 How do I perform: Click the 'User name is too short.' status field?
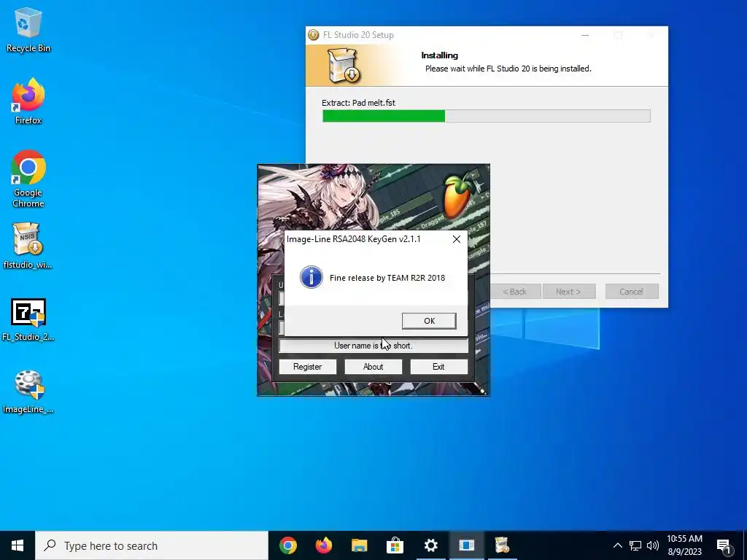click(373, 346)
